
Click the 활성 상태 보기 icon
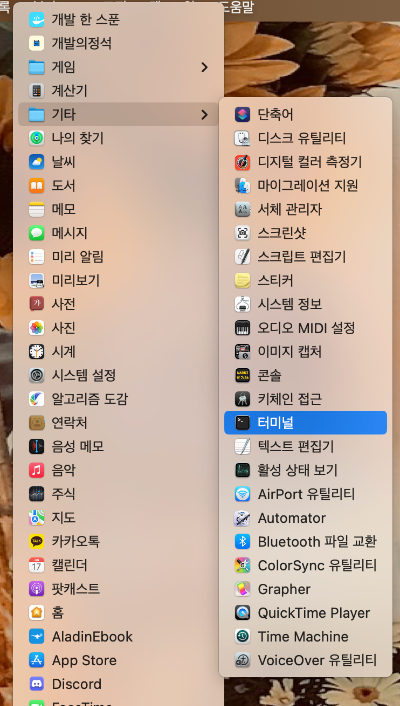pyautogui.click(x=242, y=470)
